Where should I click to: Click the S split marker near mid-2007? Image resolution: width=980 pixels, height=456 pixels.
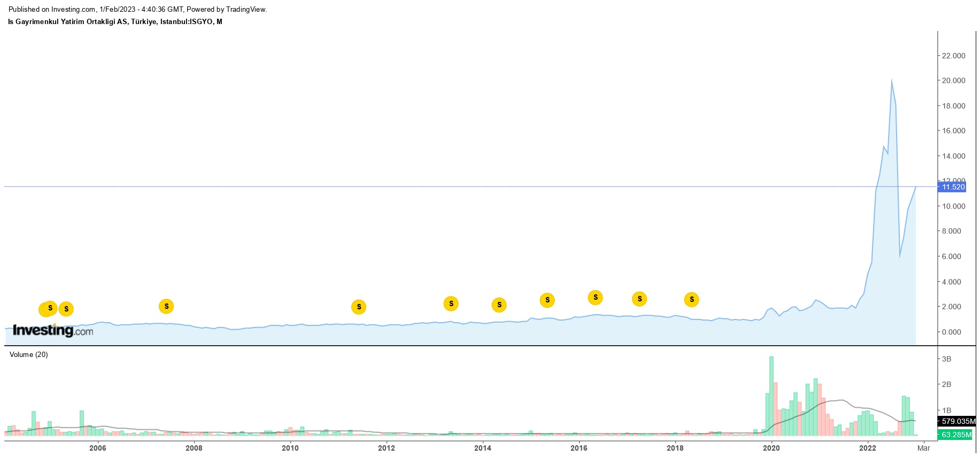(166, 306)
